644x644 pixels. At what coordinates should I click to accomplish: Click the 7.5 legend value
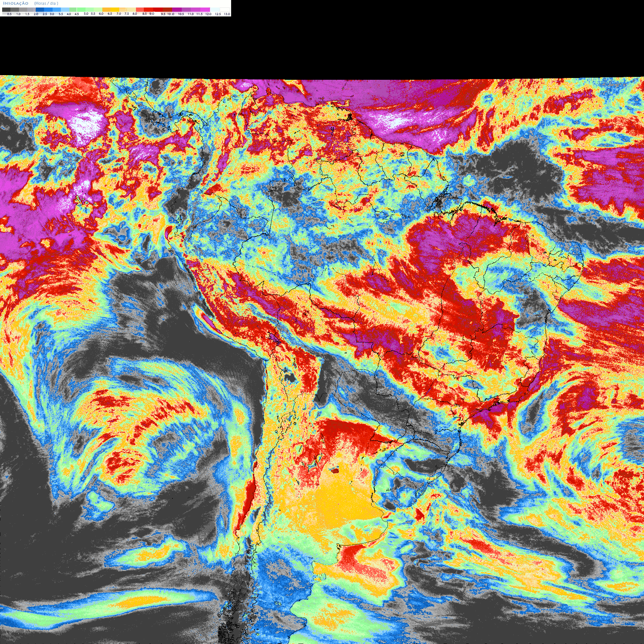127,14
